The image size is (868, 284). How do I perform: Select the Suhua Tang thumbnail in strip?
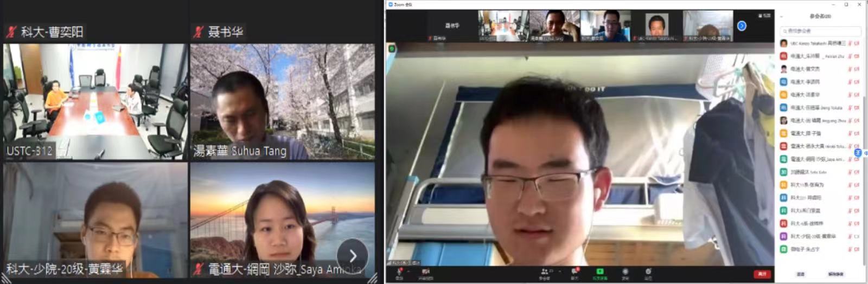(x=554, y=25)
